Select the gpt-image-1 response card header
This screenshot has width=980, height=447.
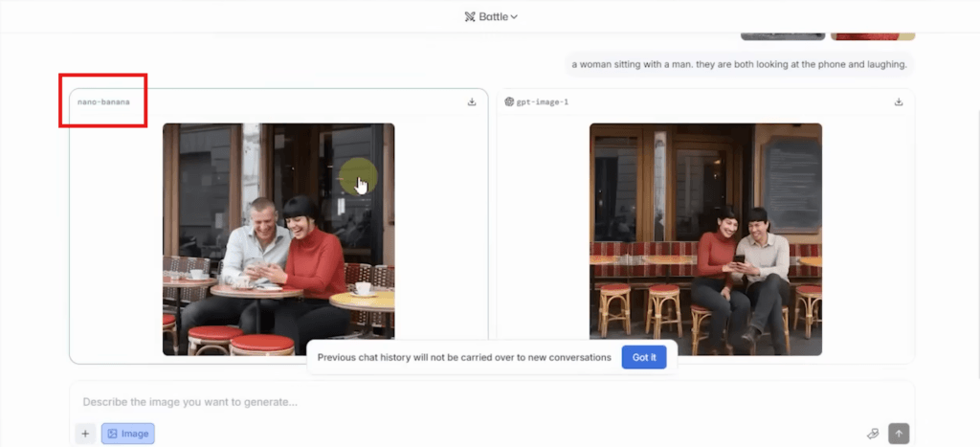point(703,102)
